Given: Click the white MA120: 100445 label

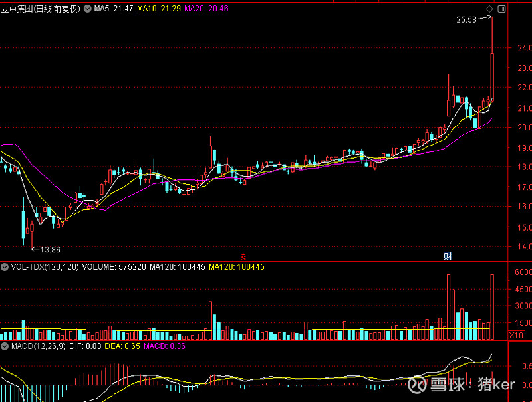Looking at the screenshot, I should [178, 267].
